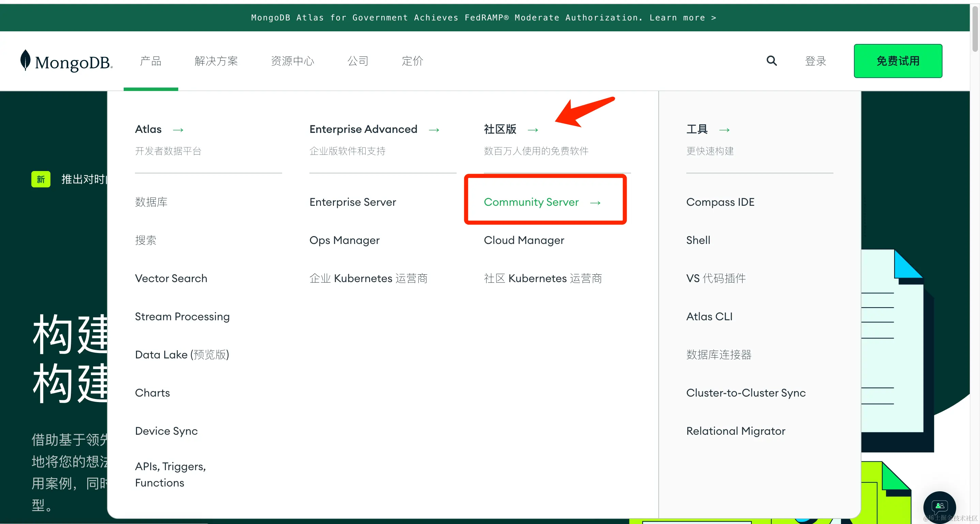This screenshot has width=980, height=524.
Task: Open Cloud Manager
Action: pyautogui.click(x=523, y=240)
